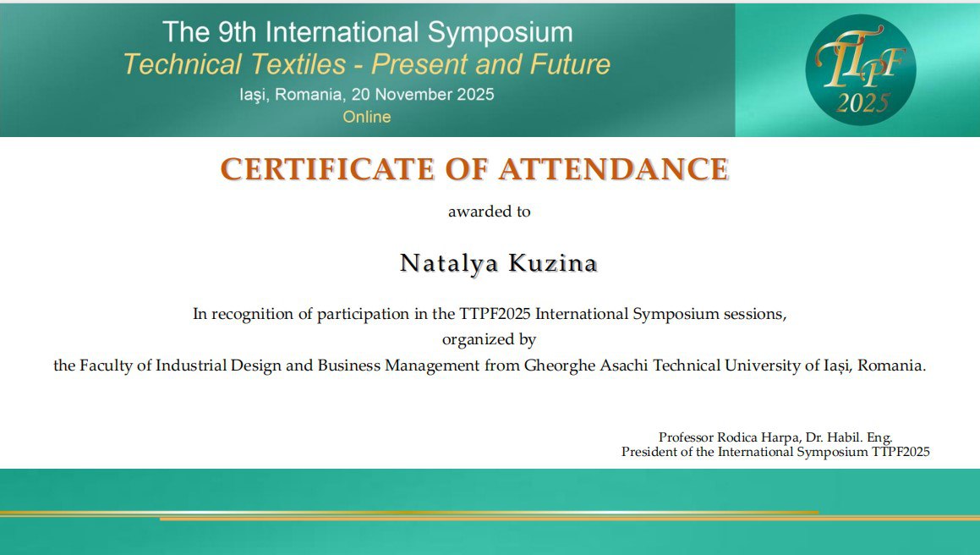The image size is (980, 555).
Task: Click "The 9th International Symposium" title
Action: pos(367,32)
